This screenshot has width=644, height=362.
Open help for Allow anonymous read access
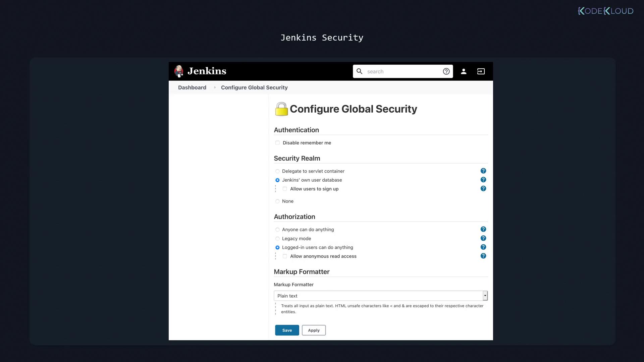pos(483,256)
